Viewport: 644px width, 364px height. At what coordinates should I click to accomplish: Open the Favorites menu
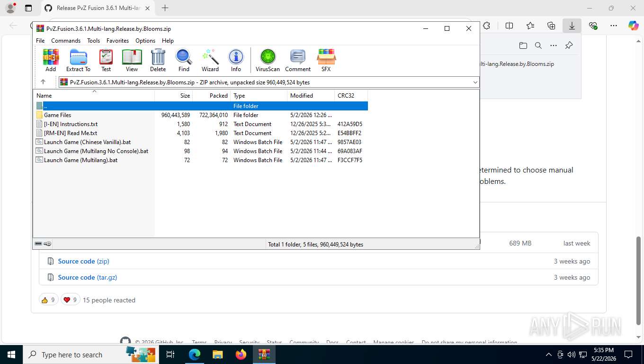pos(117,41)
